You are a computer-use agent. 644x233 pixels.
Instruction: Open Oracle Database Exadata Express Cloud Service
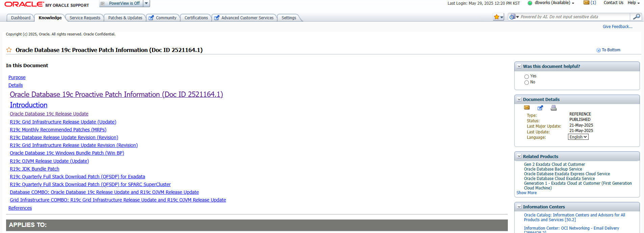click(x=567, y=174)
